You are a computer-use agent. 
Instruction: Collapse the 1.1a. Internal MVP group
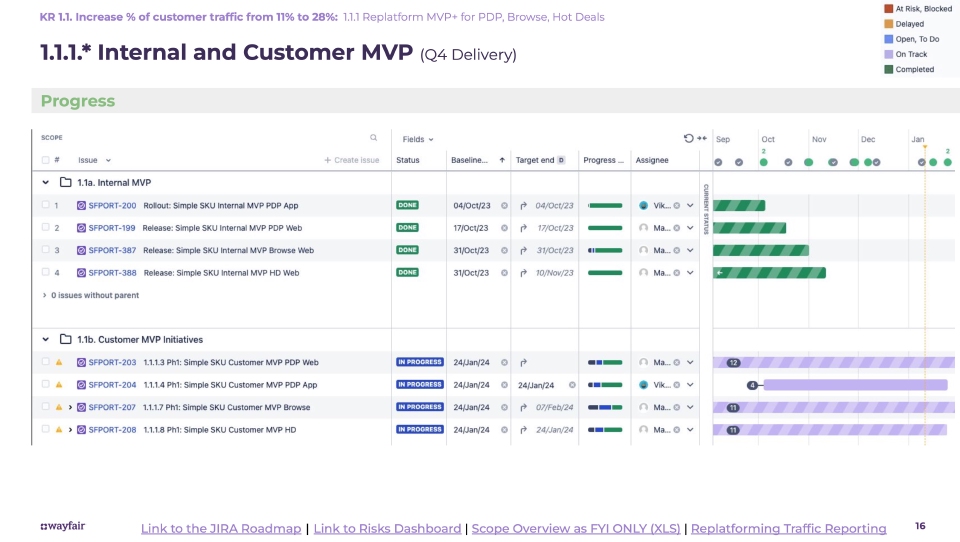[x=45, y=183]
